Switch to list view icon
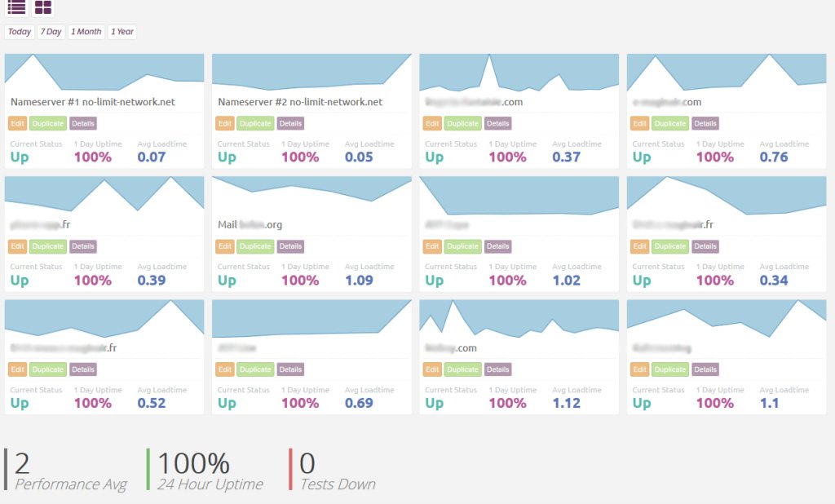Image resolution: width=835 pixels, height=504 pixels. tap(16, 7)
